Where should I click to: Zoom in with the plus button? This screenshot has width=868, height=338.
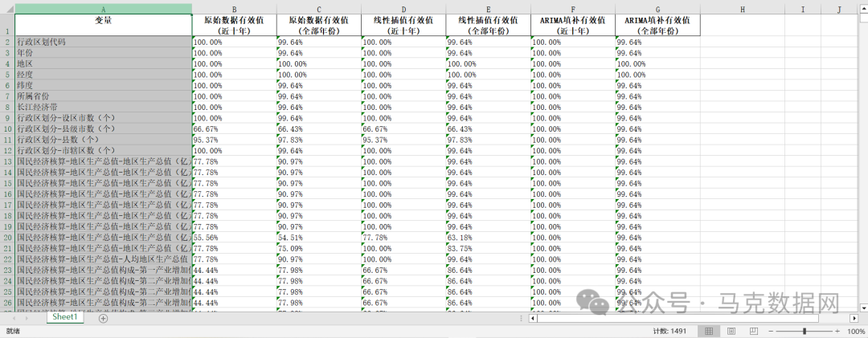click(838, 332)
